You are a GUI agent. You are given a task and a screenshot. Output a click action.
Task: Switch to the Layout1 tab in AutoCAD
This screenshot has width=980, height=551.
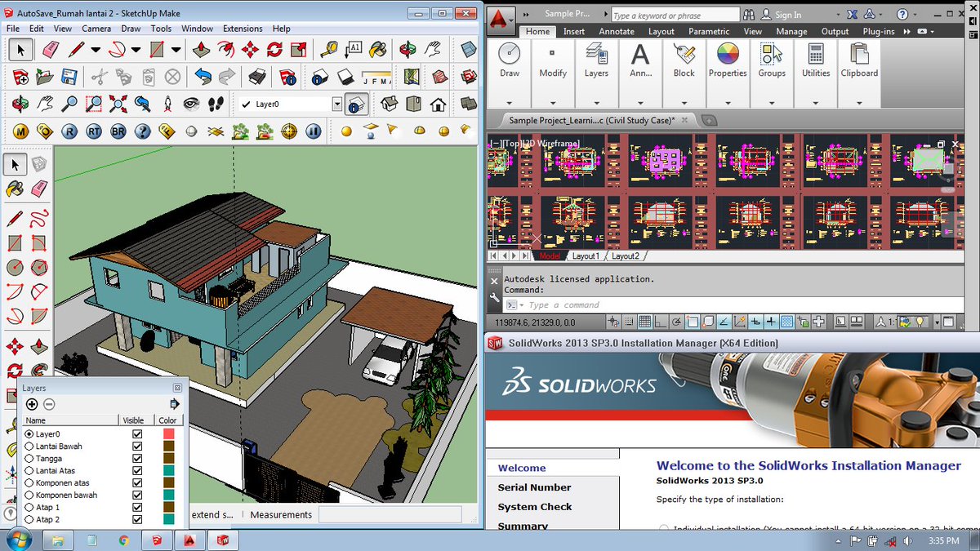click(586, 256)
